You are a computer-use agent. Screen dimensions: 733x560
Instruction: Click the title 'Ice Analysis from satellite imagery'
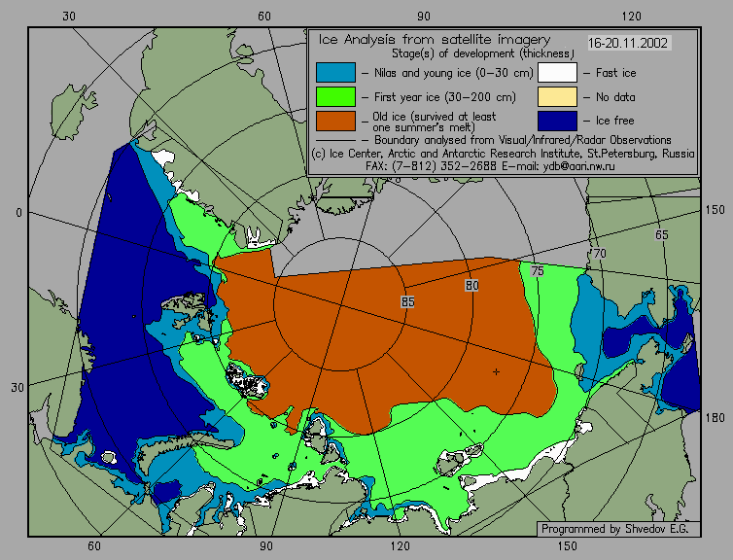[x=435, y=39]
